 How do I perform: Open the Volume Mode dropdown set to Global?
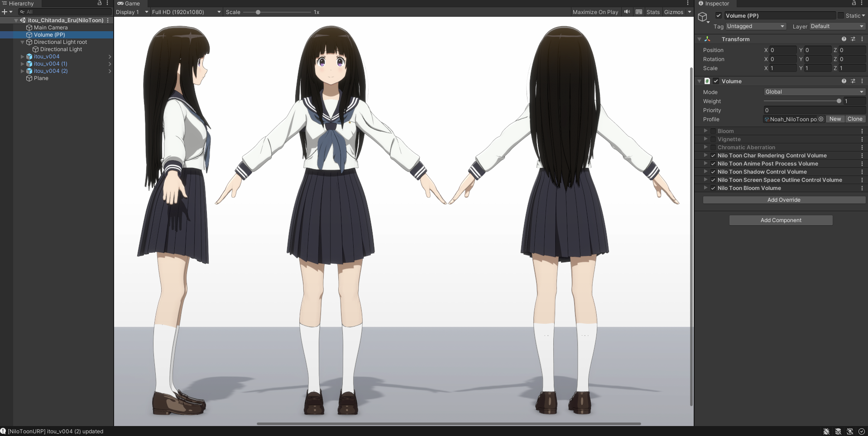815,92
